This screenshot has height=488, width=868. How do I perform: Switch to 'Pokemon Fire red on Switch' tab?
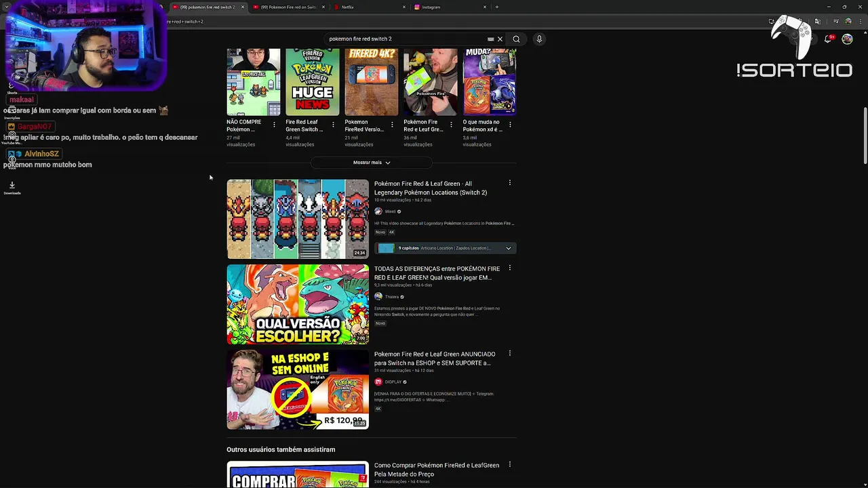coord(288,7)
